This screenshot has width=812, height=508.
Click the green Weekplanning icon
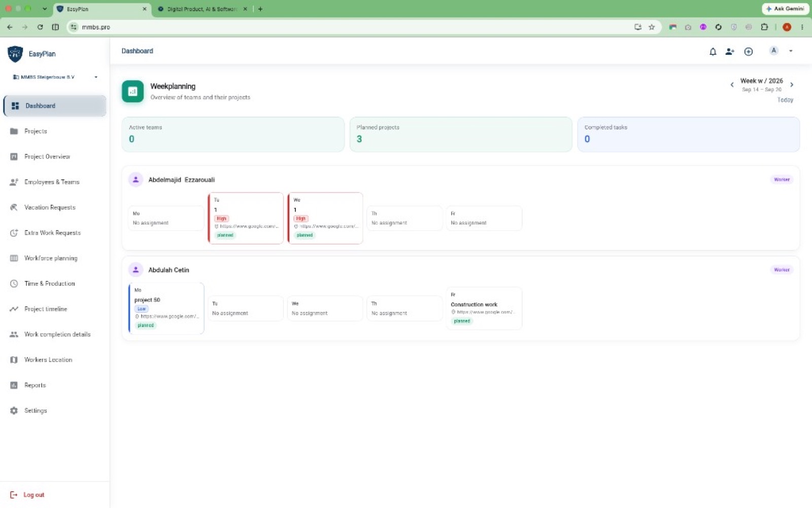point(133,91)
